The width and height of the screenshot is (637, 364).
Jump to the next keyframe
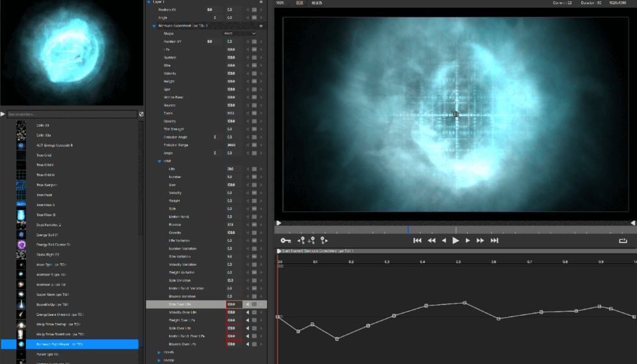pos(324,240)
